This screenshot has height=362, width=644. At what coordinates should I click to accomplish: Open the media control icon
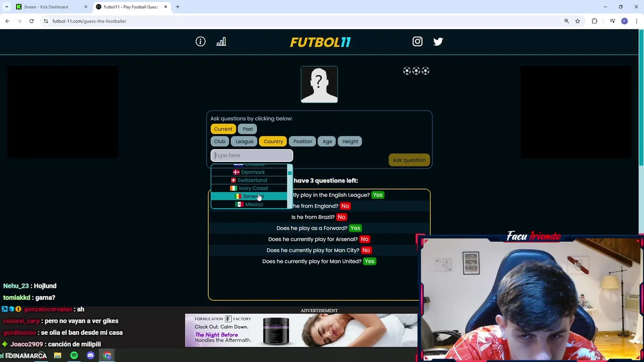tap(612, 21)
